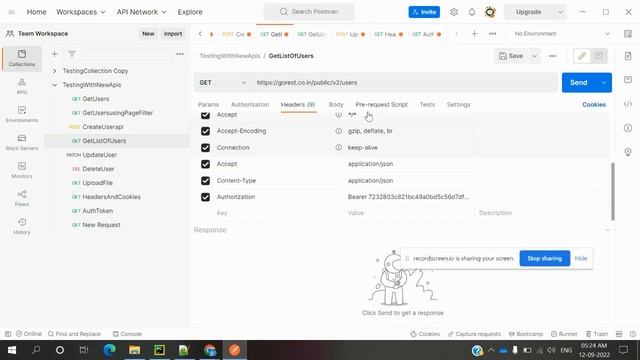Click the filter collections icon
Screen dimensions: 640x360
click(72, 54)
